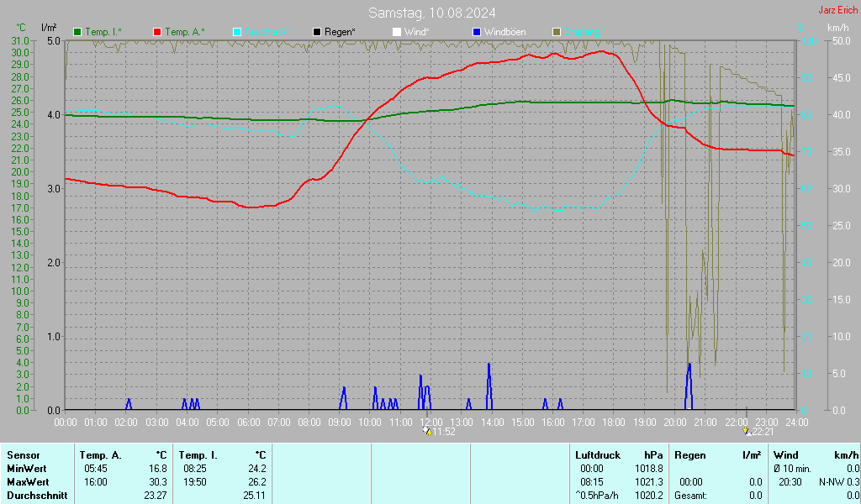Image resolution: width=861 pixels, height=504 pixels.
Task: Select the Empfang legend label
Action: (x=582, y=32)
